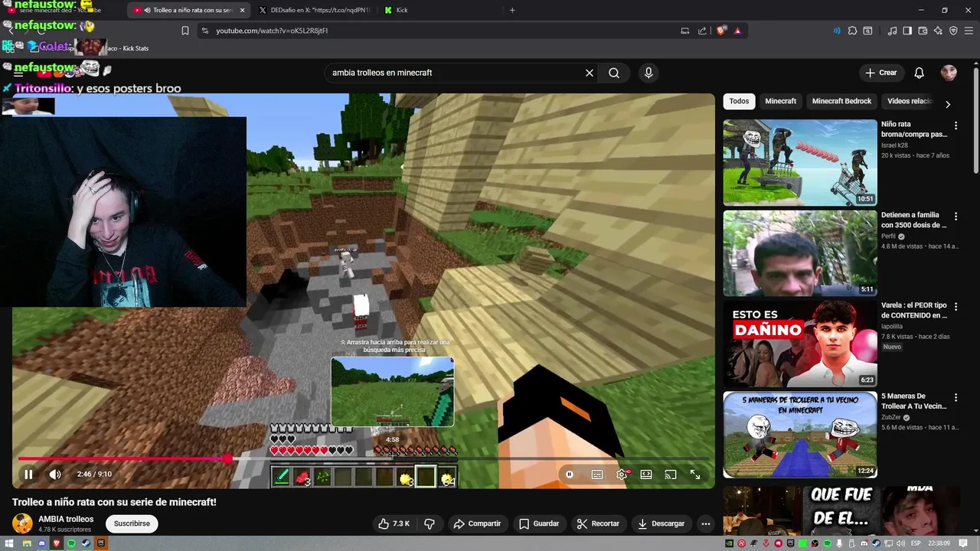Open options for Varela PEOR tipo video
Image resolution: width=980 pixels, height=551 pixels.
point(955,307)
